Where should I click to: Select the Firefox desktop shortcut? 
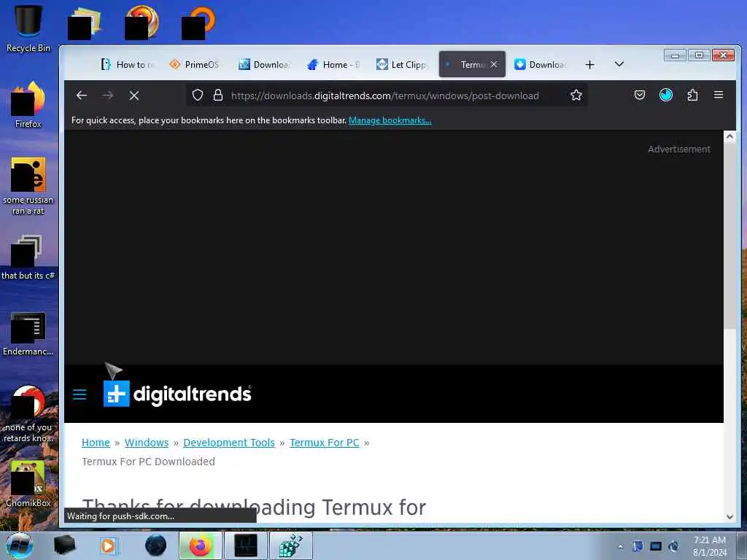(x=28, y=105)
